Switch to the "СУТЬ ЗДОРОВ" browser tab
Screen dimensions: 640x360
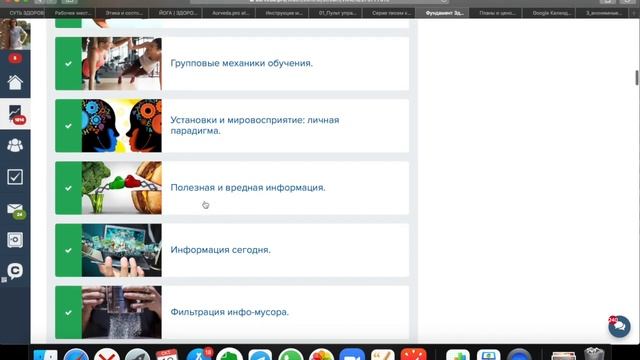coord(24,13)
